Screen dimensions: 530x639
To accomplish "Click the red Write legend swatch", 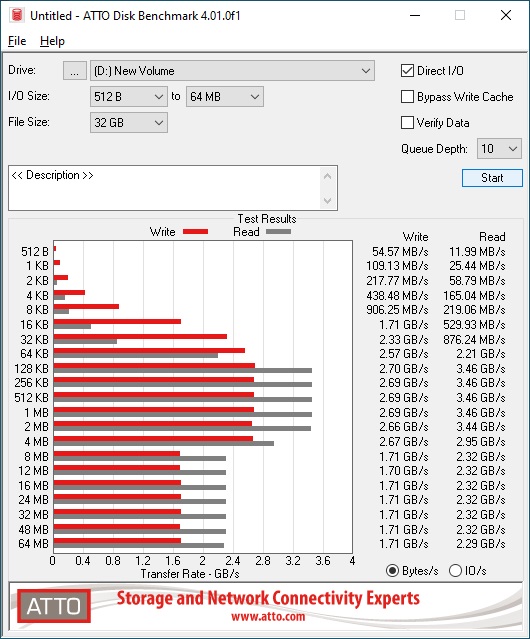I will pyautogui.click(x=196, y=232).
